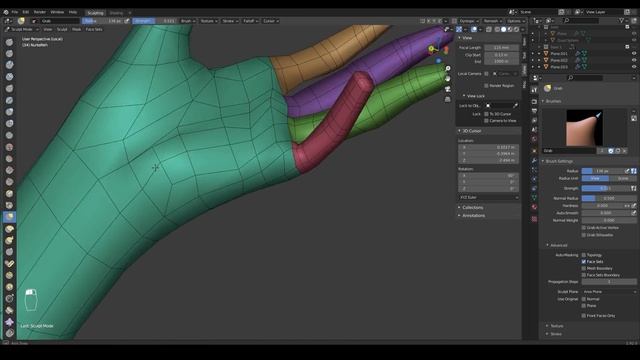Hide Plane.003 with its eye icon
This screenshot has width=640, height=360.
[x=634, y=67]
